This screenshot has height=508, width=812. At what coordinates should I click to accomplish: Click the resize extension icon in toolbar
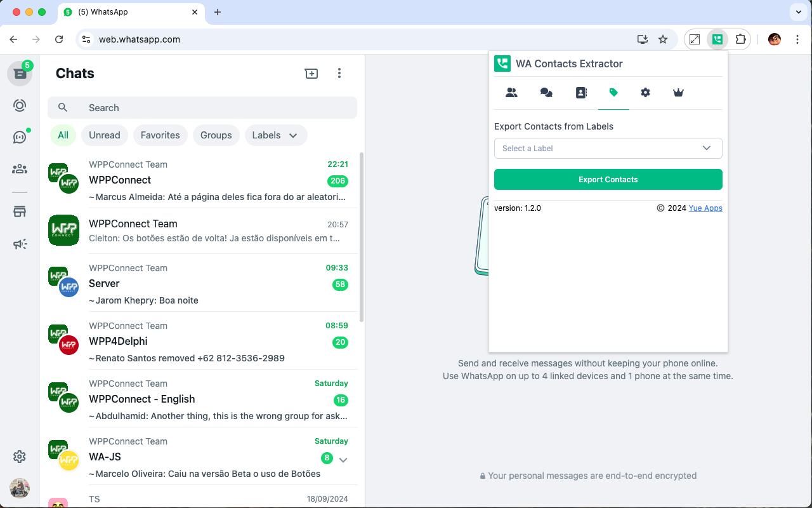[x=695, y=39]
